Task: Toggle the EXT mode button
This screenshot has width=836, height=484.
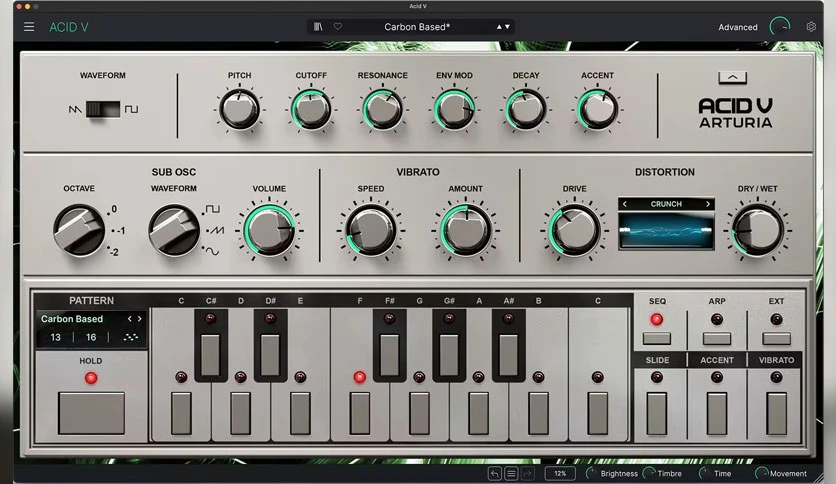Action: [776, 338]
